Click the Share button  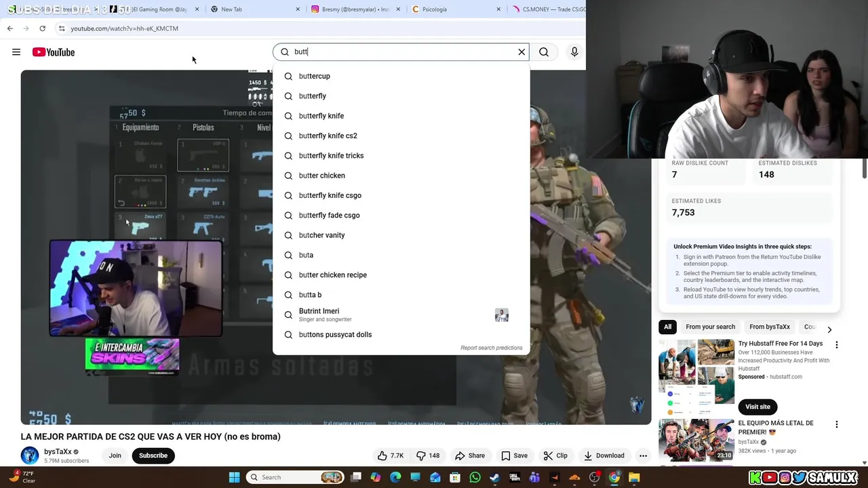click(470, 455)
